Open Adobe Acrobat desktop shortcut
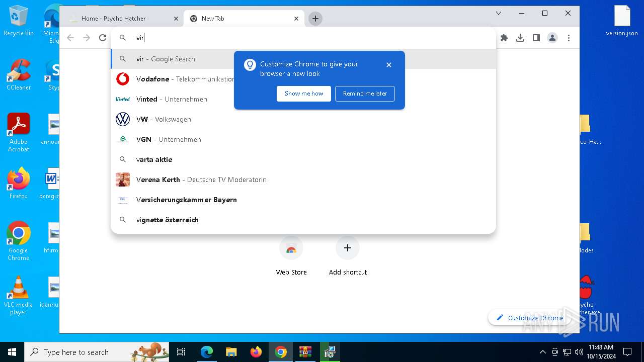This screenshot has width=644, height=362. tap(19, 133)
